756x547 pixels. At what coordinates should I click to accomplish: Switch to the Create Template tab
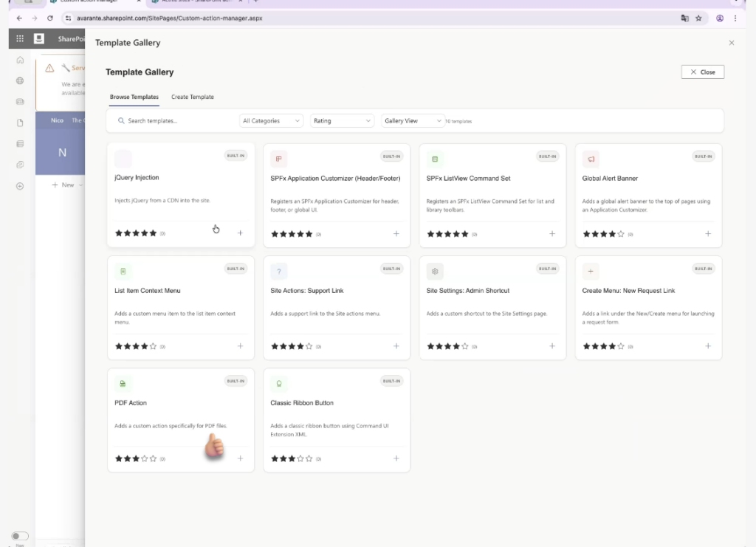point(193,97)
